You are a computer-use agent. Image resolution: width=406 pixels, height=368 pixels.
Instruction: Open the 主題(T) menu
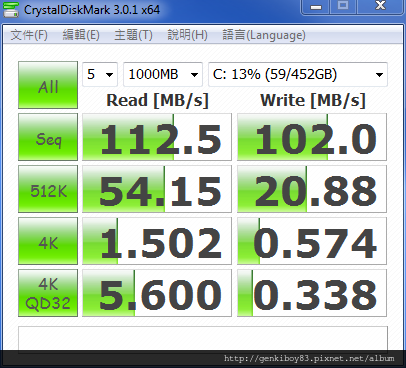click(133, 35)
